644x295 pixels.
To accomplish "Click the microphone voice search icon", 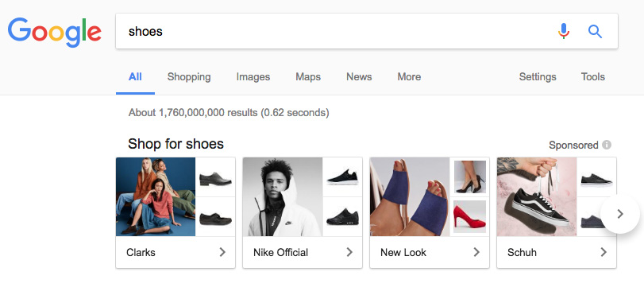I will coord(564,31).
